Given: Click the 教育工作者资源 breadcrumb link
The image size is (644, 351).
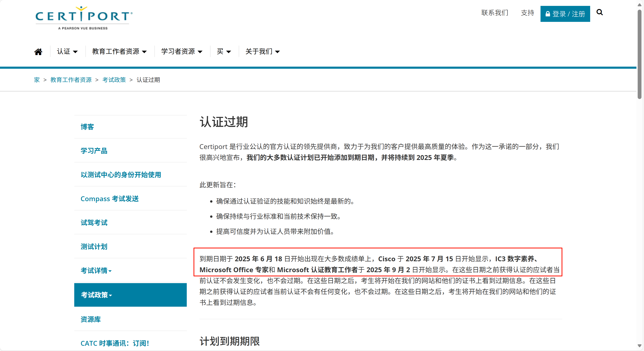Looking at the screenshot, I should pyautogui.click(x=71, y=80).
